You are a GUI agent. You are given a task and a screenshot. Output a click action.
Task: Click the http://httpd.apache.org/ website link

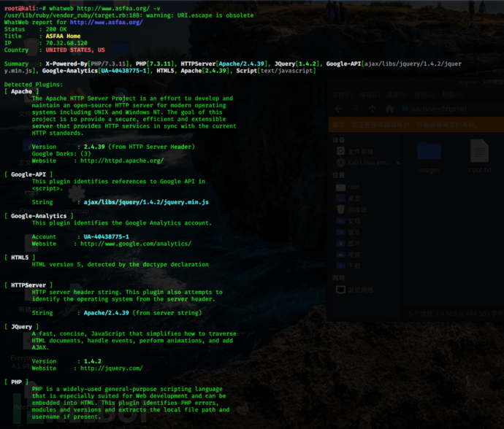pyautogui.click(x=122, y=161)
